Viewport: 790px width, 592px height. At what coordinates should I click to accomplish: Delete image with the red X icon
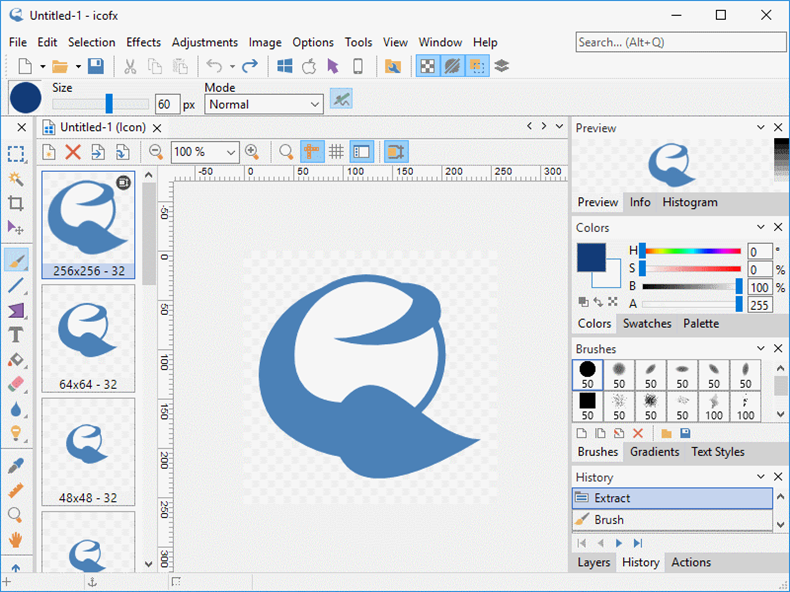click(x=73, y=152)
